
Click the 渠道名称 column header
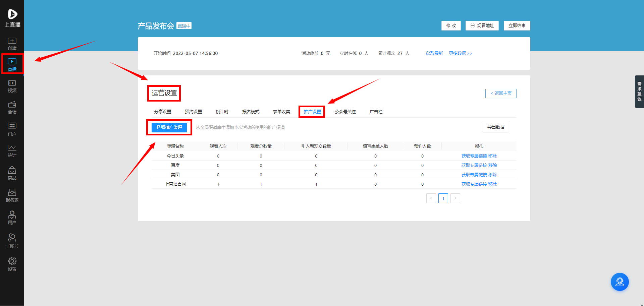click(175, 146)
